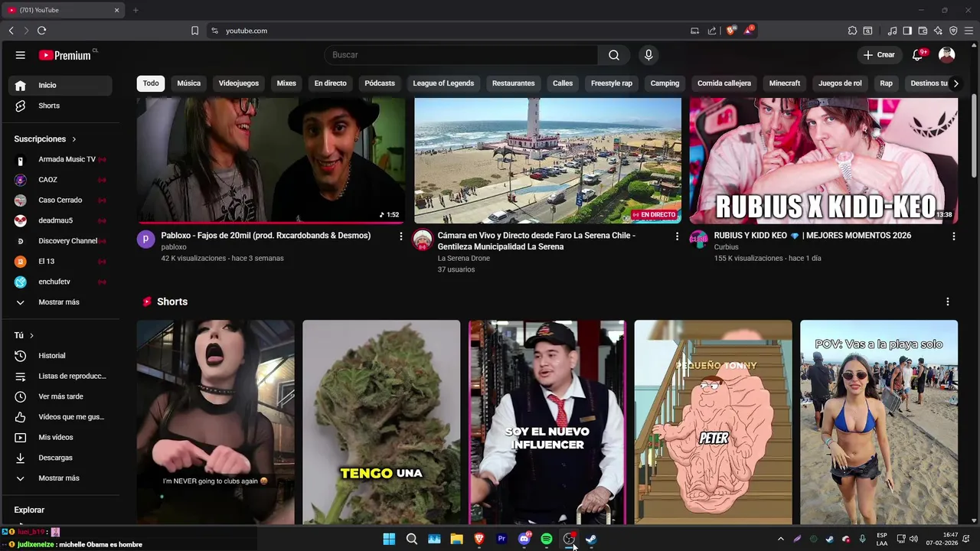The image size is (980, 551).
Task: Toggle the browser sidebar panel
Action: click(907, 31)
